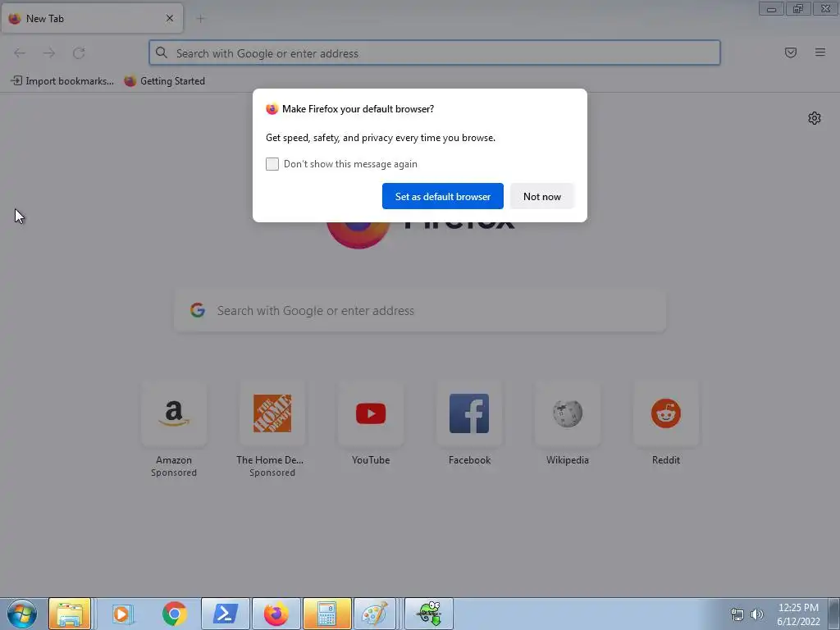This screenshot has height=630, width=840.
Task: Open Windows Media Player from taskbar
Action: pos(121,614)
